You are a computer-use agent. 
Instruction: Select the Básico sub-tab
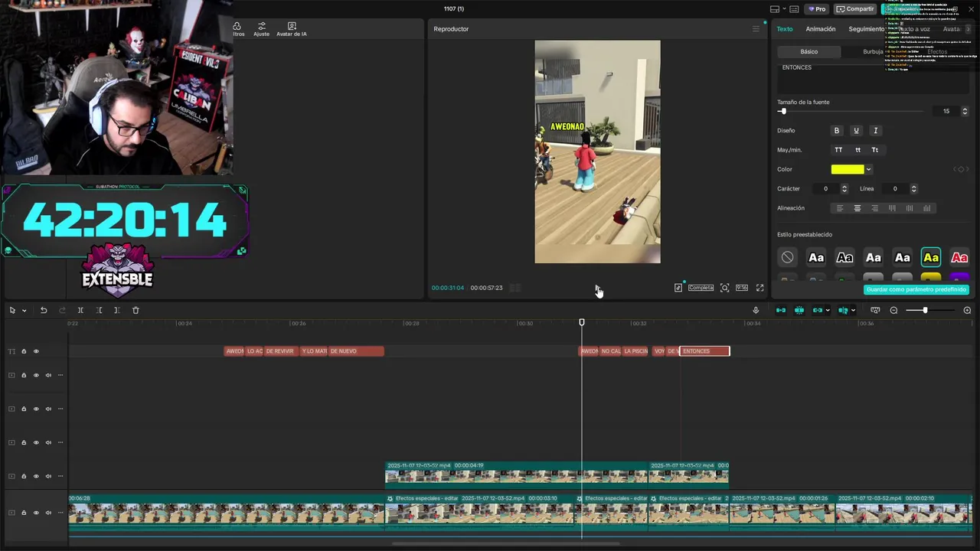(808, 51)
